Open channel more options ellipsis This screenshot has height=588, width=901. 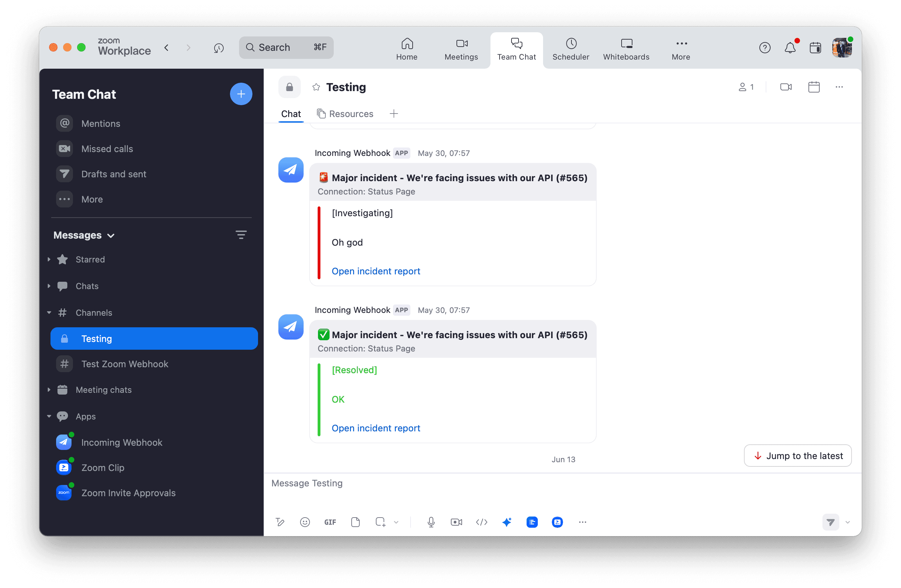pyautogui.click(x=839, y=87)
